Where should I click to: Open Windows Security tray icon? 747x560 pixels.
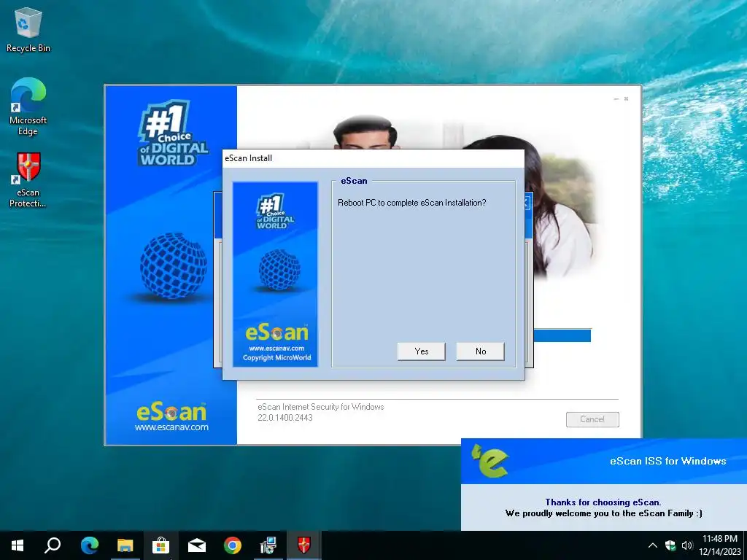pyautogui.click(x=670, y=545)
